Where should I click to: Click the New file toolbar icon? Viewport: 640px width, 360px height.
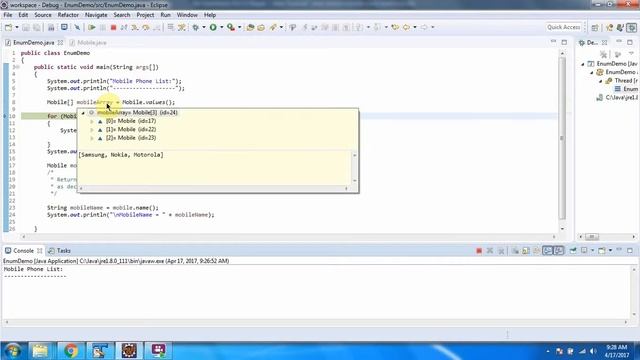8,27
